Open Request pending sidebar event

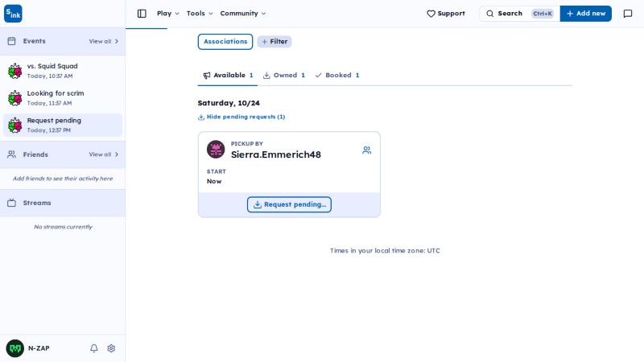[63, 125]
